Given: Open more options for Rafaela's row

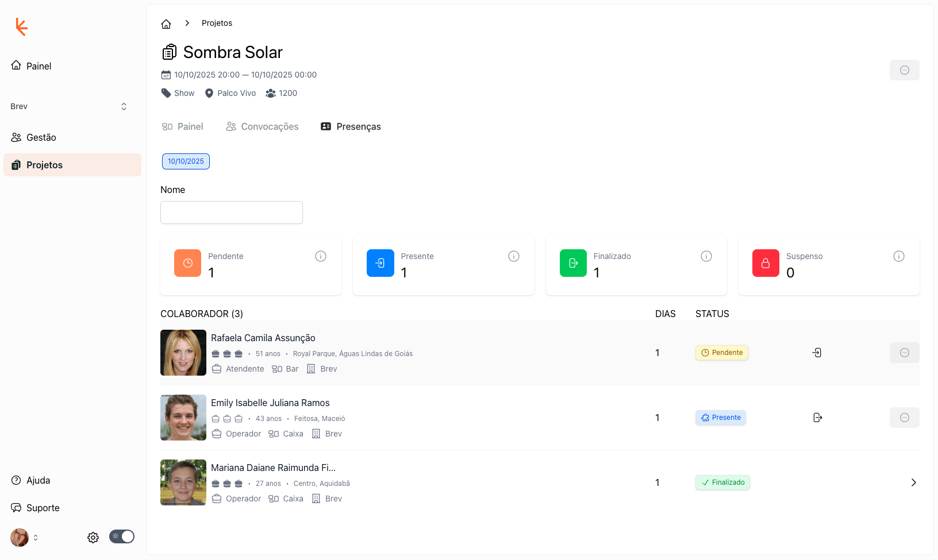Looking at the screenshot, I should (904, 353).
